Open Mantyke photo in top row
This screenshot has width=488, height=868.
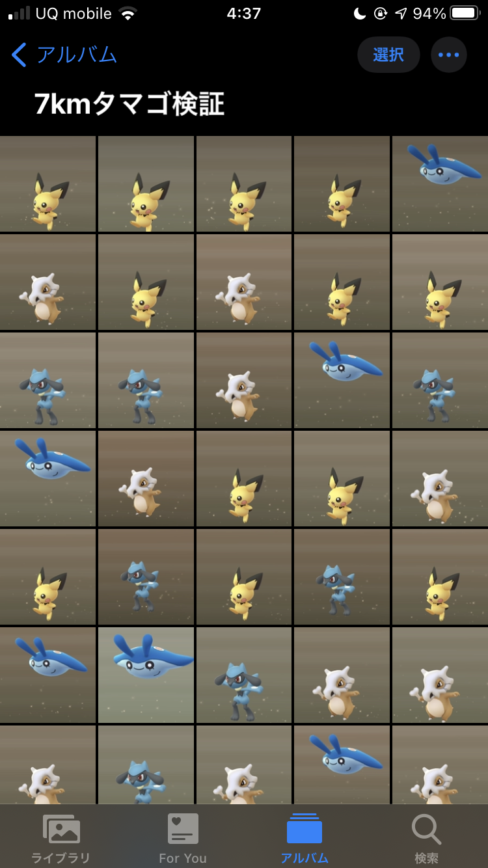[x=440, y=184]
